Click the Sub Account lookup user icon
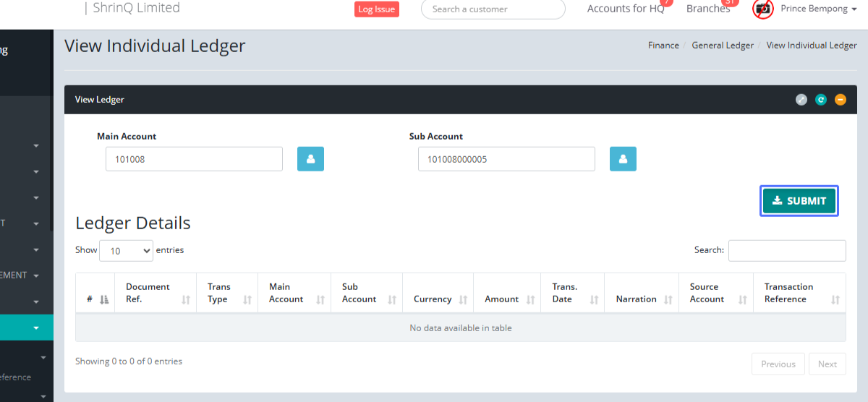Viewport: 868px width, 402px height. click(623, 159)
